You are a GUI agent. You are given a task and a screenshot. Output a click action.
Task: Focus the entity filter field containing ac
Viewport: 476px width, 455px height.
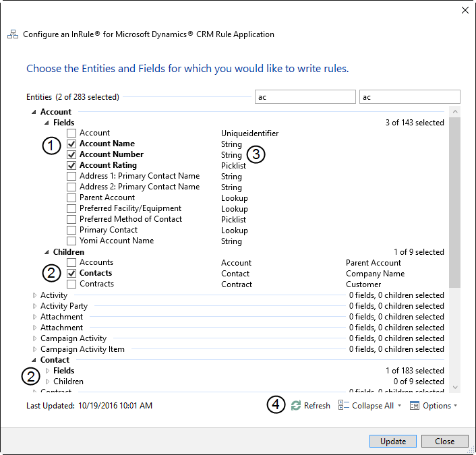point(305,97)
